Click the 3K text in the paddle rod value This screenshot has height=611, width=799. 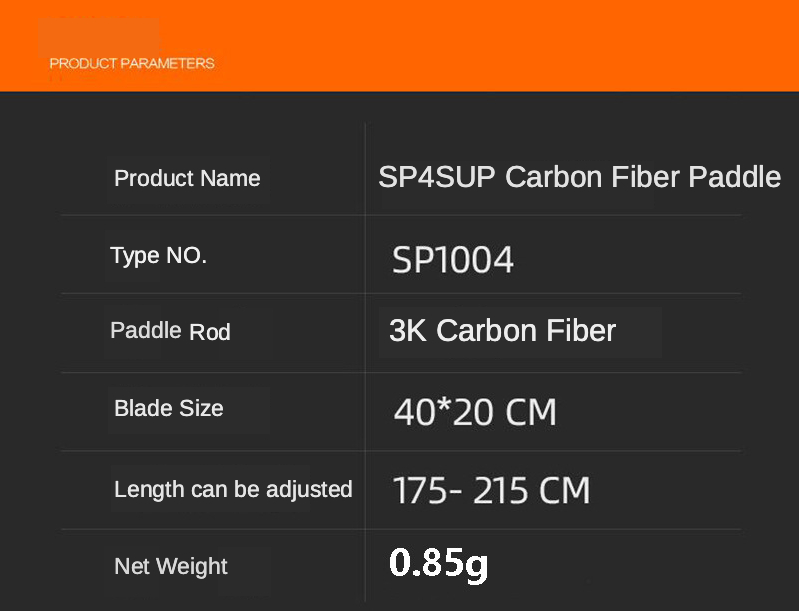click(408, 331)
